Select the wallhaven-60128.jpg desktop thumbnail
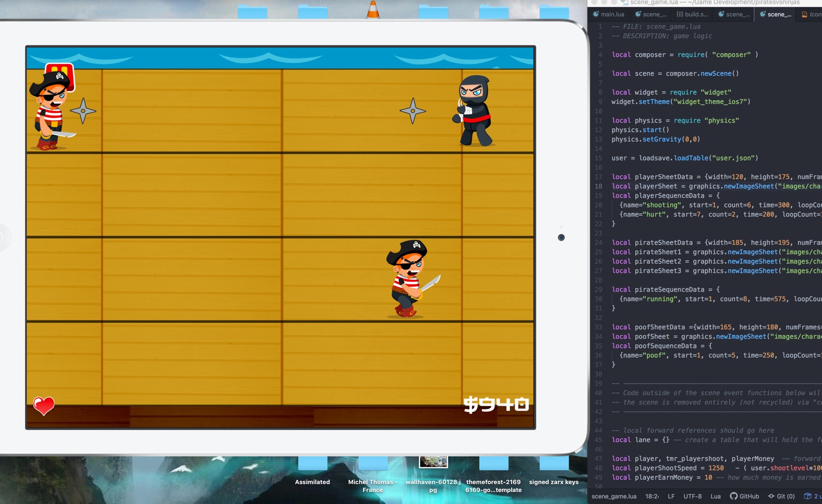 (433, 474)
